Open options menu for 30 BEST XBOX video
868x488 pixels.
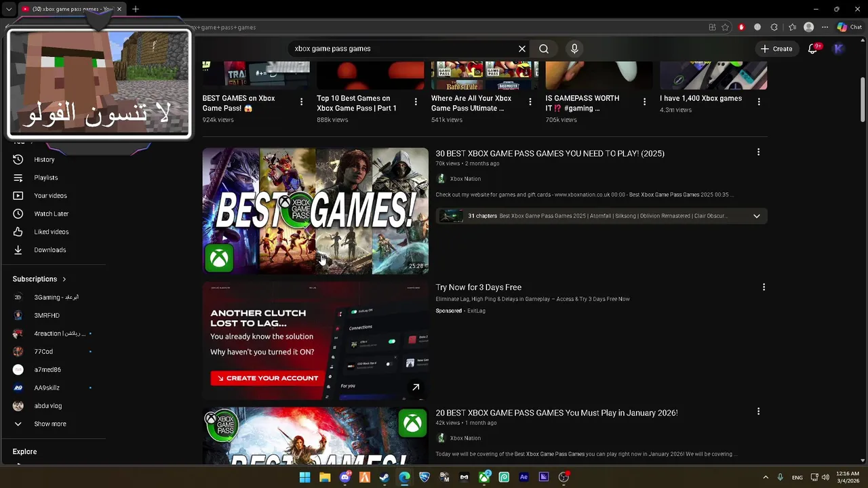(758, 152)
